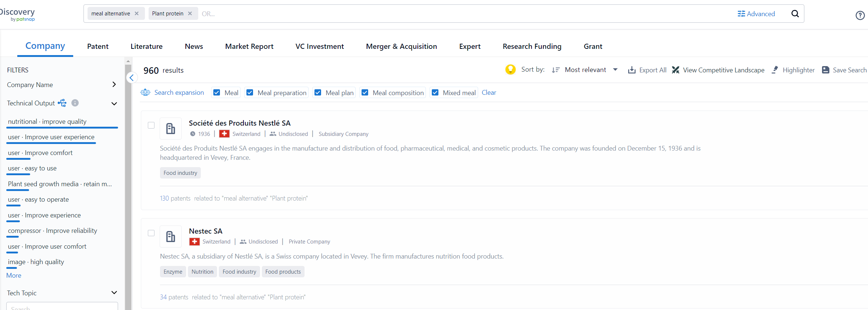This screenshot has width=868, height=310.
Task: Click the search magnifier icon
Action: pos(795,14)
